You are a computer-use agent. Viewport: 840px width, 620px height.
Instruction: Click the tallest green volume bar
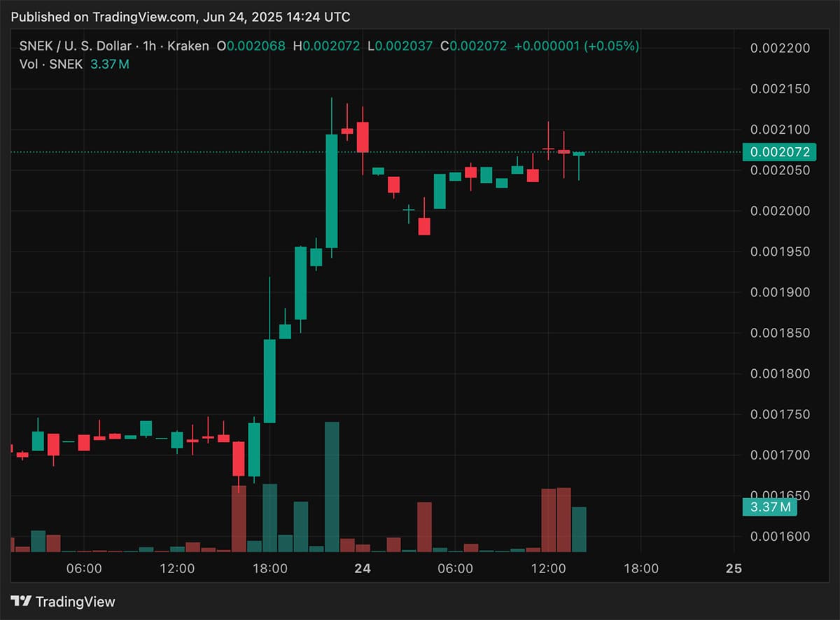[x=332, y=487]
